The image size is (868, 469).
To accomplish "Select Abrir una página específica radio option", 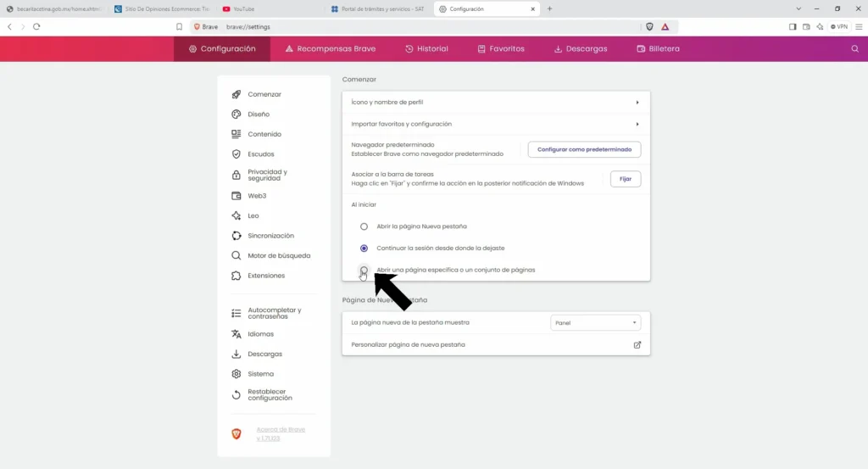I will point(364,271).
